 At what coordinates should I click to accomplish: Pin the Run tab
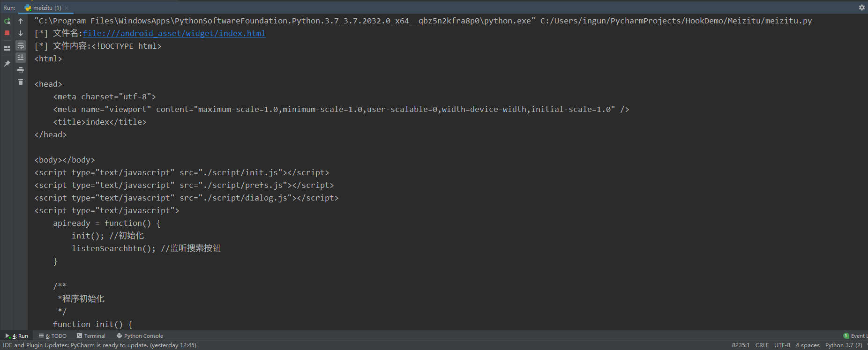coord(7,64)
